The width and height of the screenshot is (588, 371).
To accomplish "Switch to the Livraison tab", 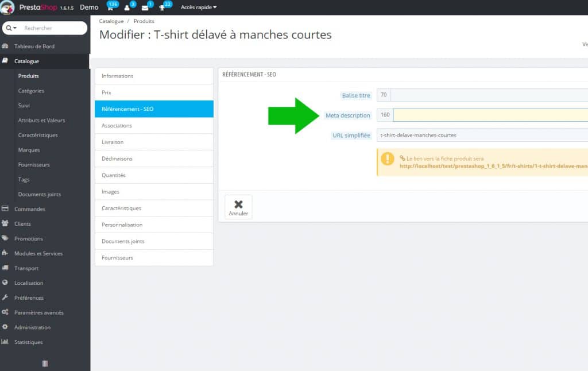I will [x=154, y=142].
